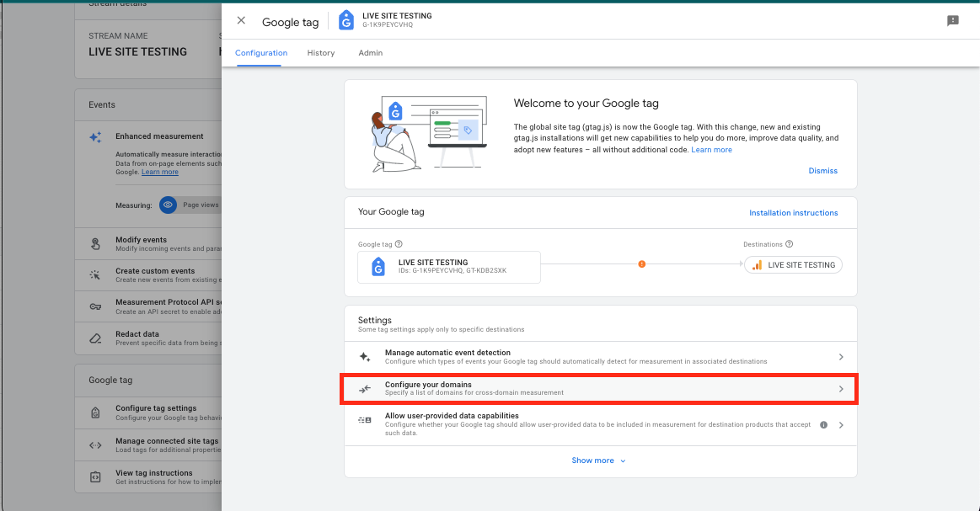980x511 pixels.
Task: Open Measurement Protocol API secrets row
Action: (148, 306)
